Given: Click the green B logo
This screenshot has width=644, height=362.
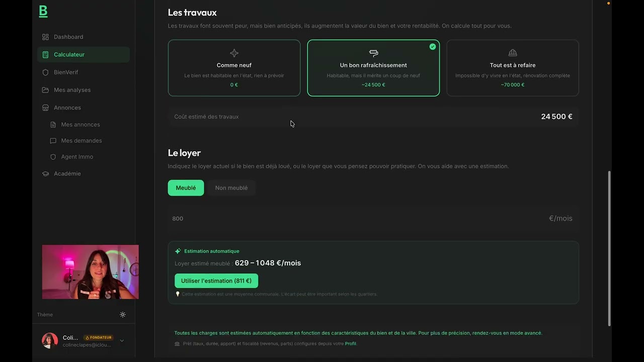Looking at the screenshot, I should click(x=43, y=12).
